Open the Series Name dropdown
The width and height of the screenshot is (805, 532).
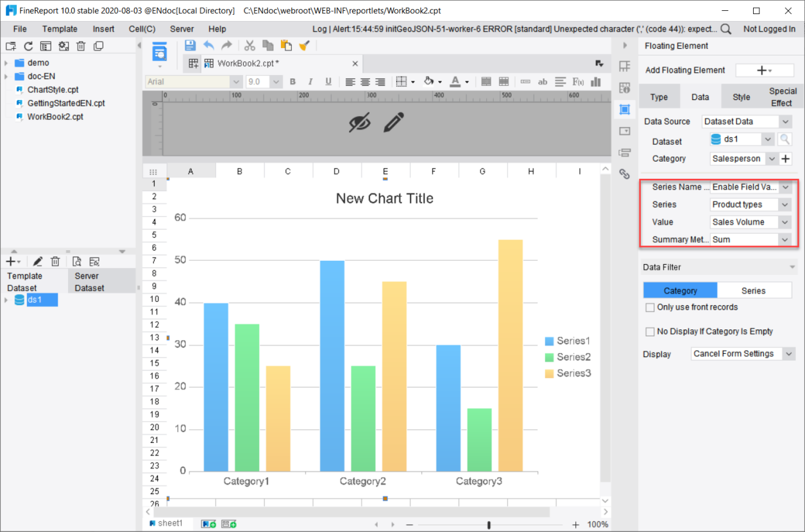751,187
